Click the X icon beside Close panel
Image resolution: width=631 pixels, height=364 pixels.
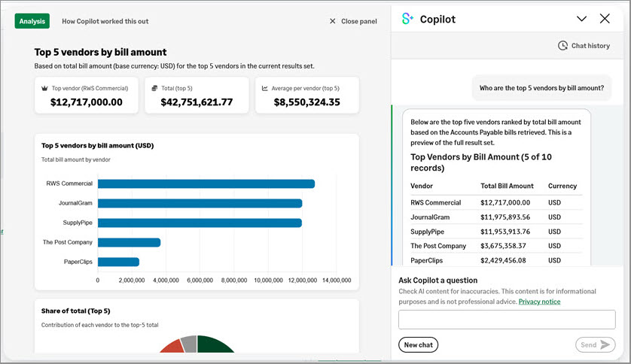(332, 21)
